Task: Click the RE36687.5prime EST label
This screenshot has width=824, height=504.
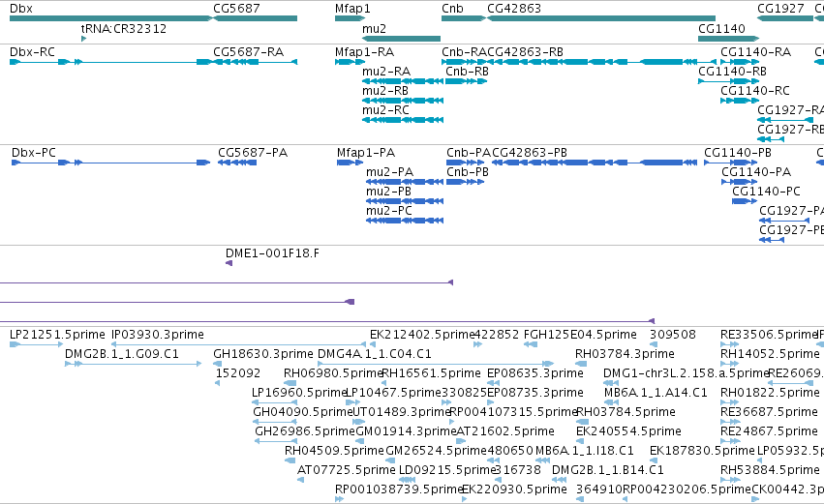Action: pyautogui.click(x=770, y=413)
